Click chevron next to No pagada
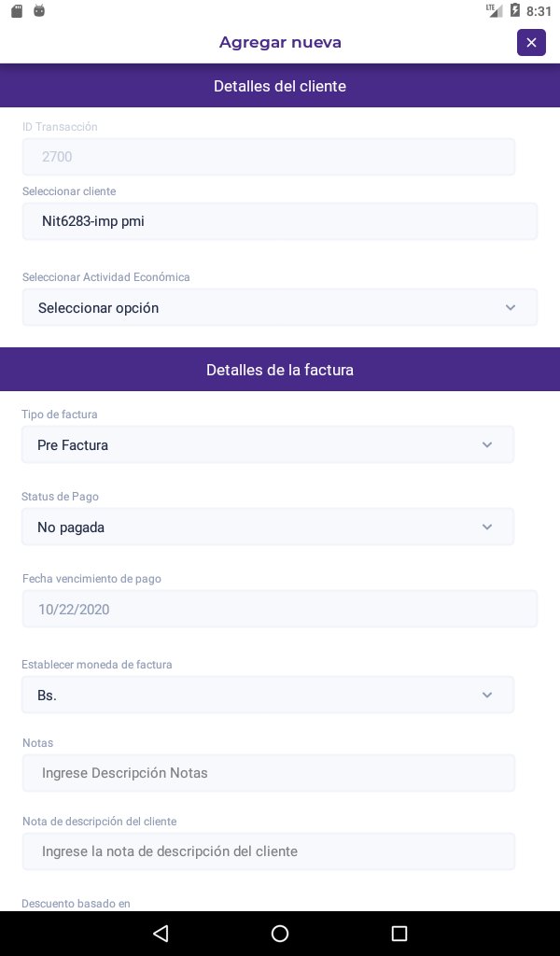This screenshot has width=560, height=956. pos(487,527)
